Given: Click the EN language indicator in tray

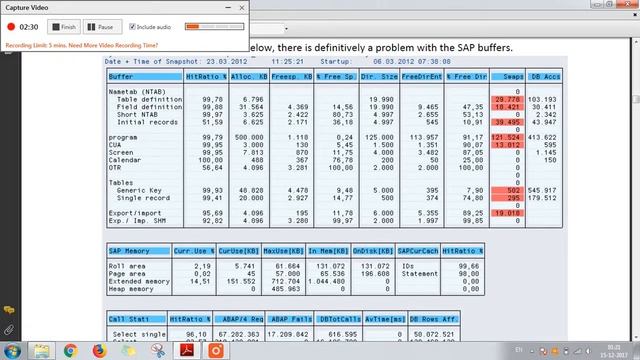Looking at the screenshot, I should coord(519,350).
